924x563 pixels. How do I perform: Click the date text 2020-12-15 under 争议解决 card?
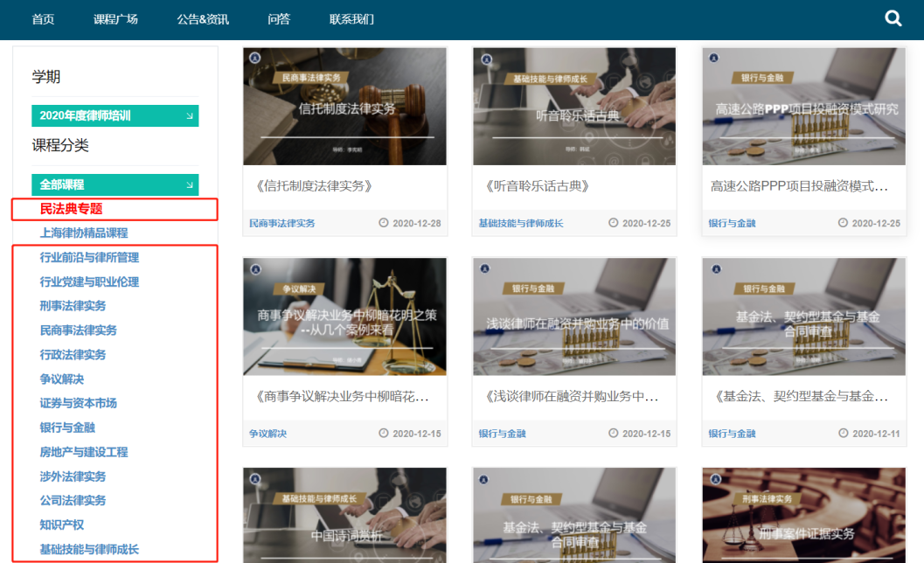pos(417,434)
